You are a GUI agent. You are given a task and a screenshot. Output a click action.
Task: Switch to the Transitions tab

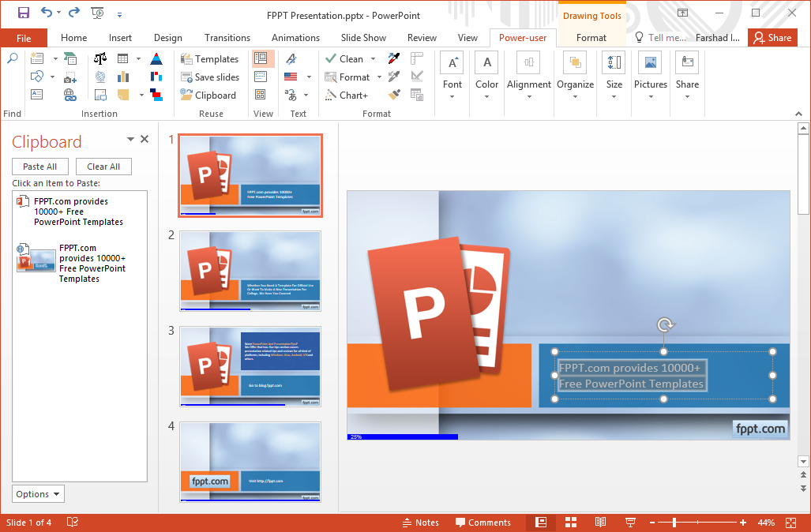click(227, 38)
